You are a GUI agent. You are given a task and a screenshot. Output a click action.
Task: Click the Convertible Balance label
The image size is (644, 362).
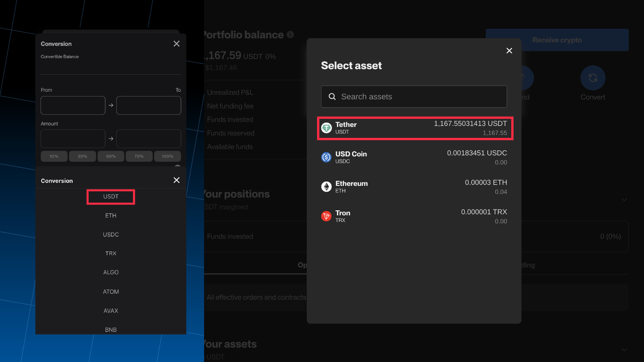click(60, 57)
